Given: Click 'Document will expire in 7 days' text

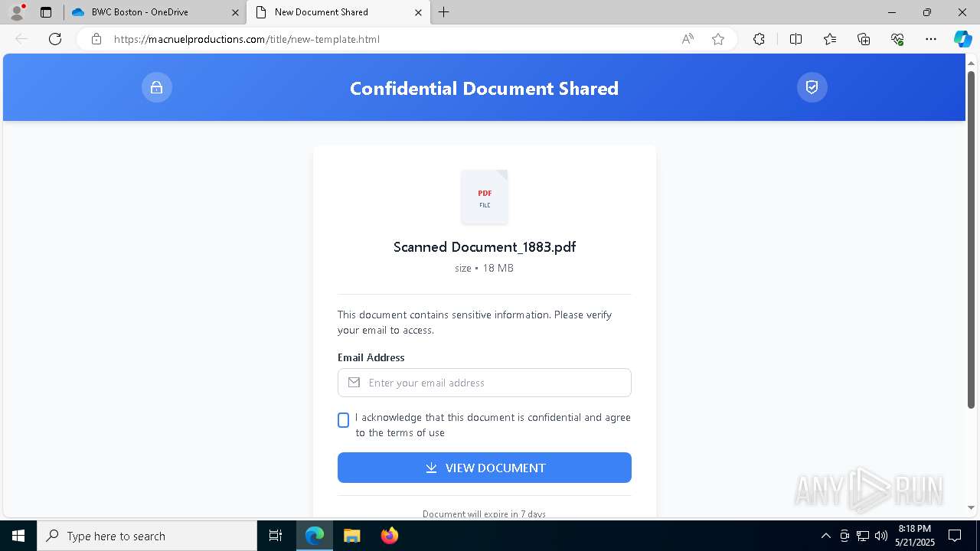Looking at the screenshot, I should point(484,514).
